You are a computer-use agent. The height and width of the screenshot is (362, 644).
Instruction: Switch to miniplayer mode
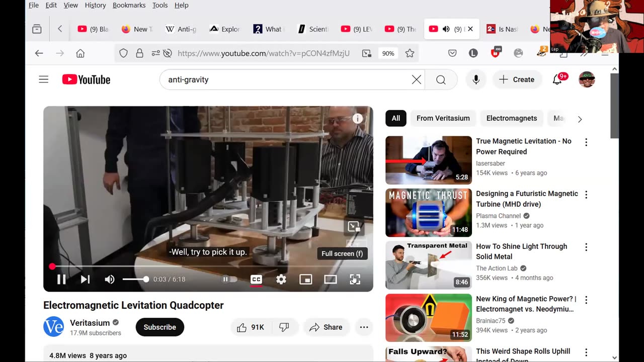[x=306, y=280]
